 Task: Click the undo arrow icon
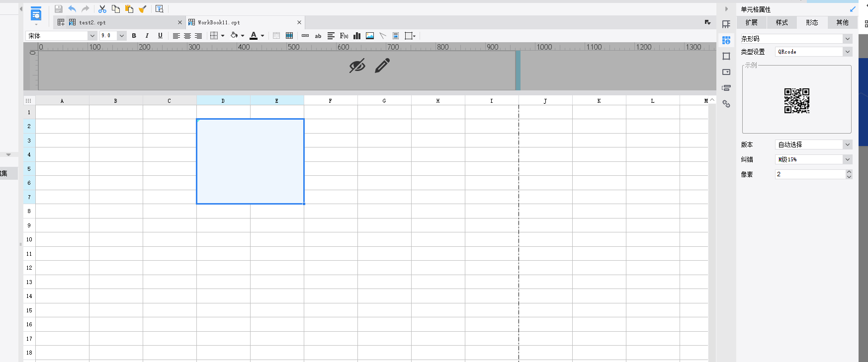click(72, 9)
